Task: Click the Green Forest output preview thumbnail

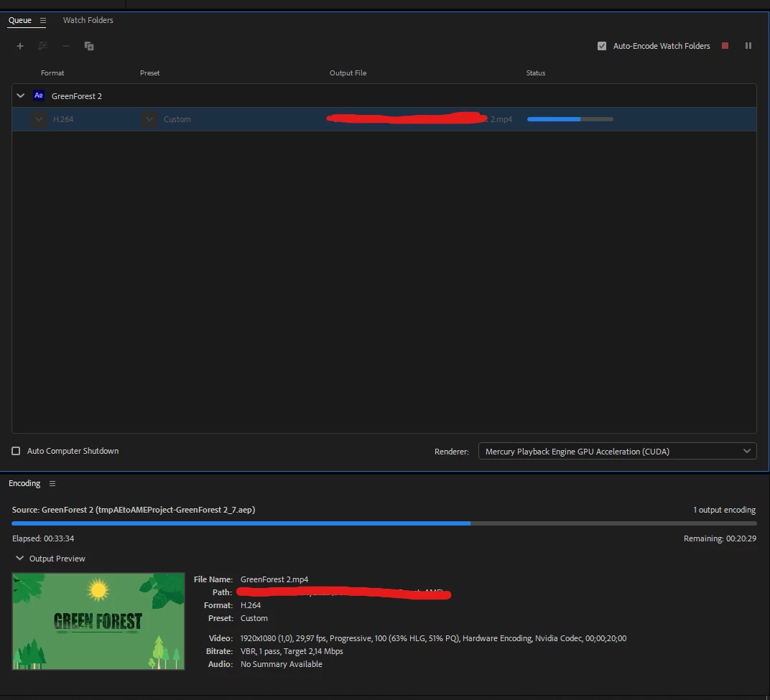Action: [98, 621]
